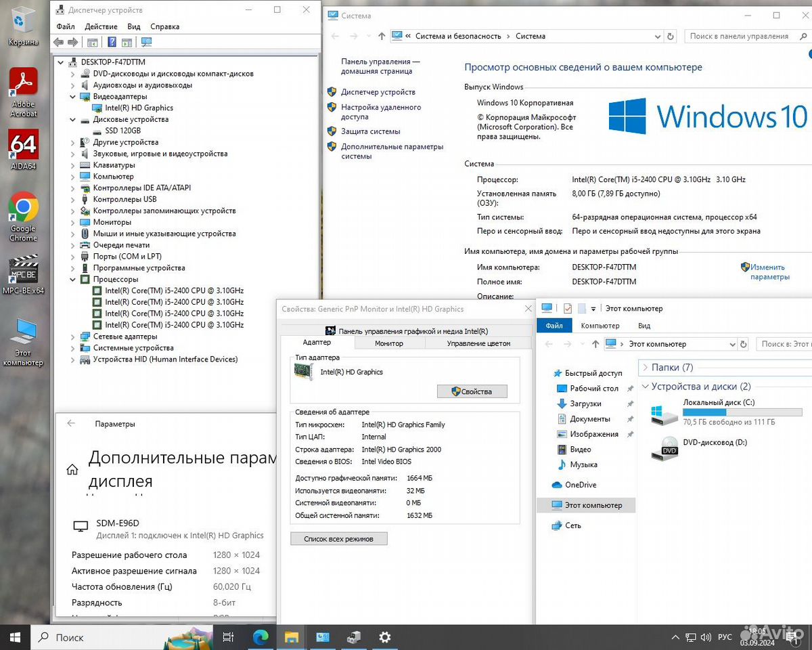Open 'Дополнительные параметры системы' link
The image size is (812, 650).
coord(392,151)
